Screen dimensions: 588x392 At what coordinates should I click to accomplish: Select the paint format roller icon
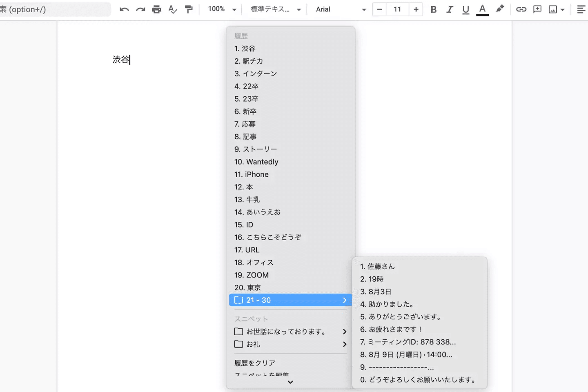[x=189, y=9]
